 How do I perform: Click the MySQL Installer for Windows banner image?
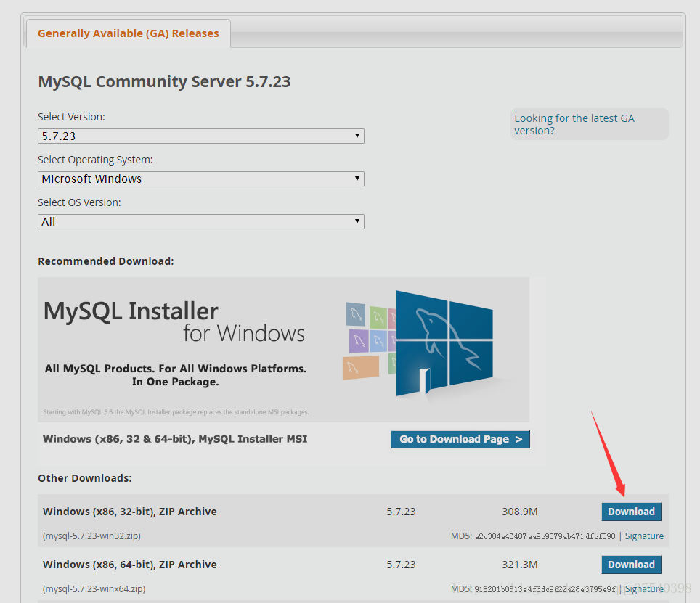click(283, 350)
